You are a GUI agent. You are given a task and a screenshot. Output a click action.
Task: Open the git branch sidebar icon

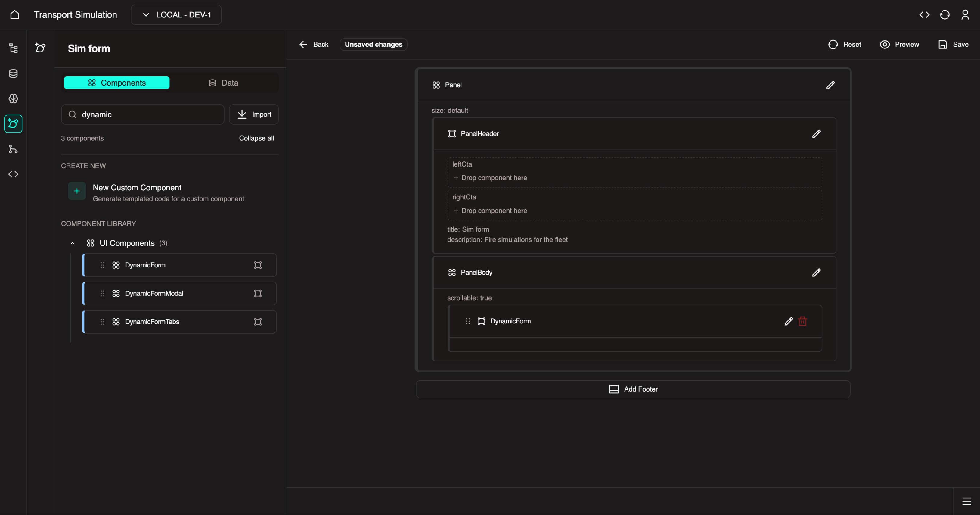tap(13, 149)
